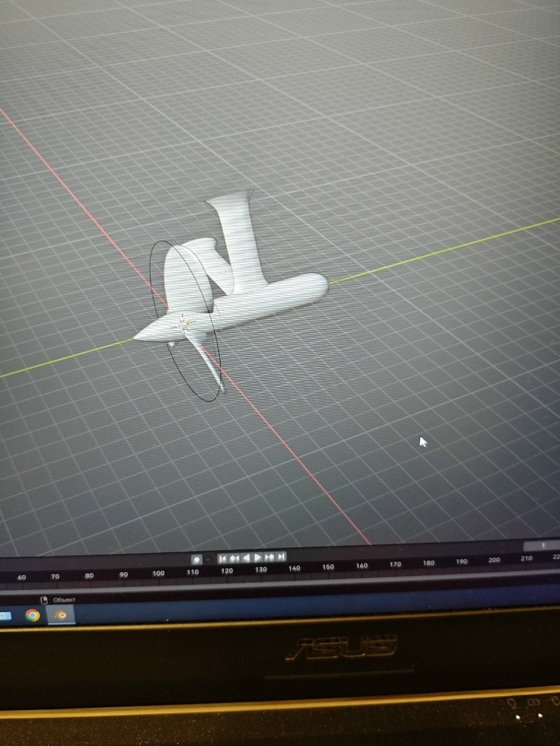
Task: Click the Blender icon in the taskbar
Action: click(x=61, y=615)
